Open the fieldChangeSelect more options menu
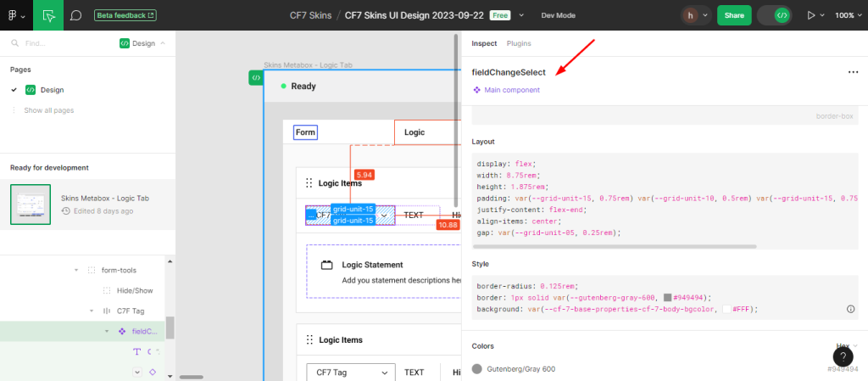 pos(853,72)
